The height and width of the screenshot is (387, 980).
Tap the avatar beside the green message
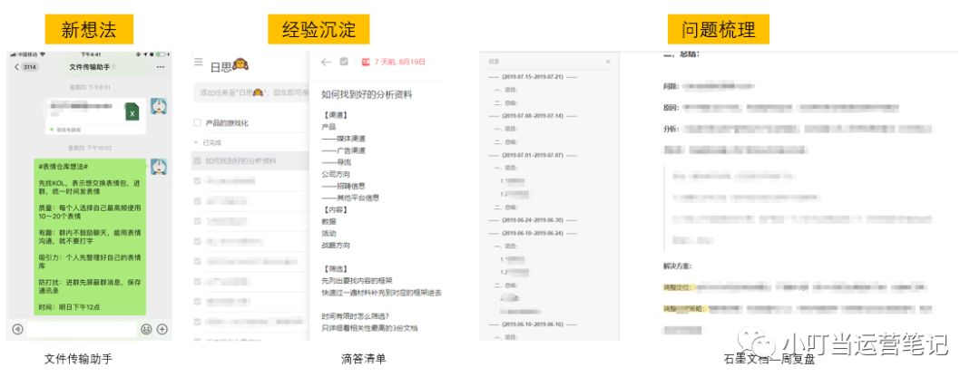(159, 167)
